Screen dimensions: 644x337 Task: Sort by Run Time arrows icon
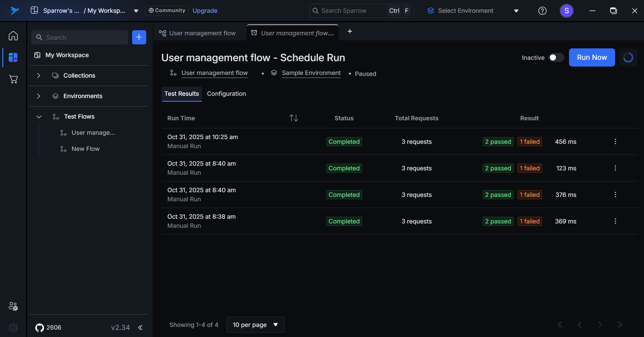tap(293, 118)
